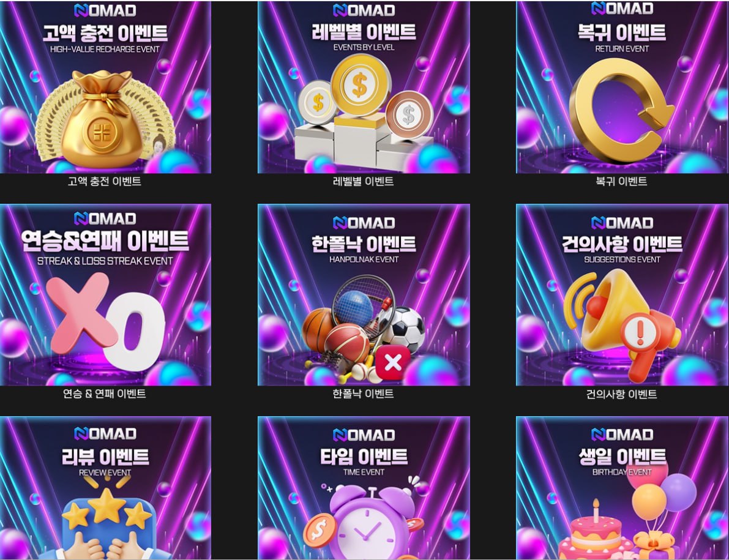
Task: Select the purple alarm clock icon
Action: [x=364, y=521]
